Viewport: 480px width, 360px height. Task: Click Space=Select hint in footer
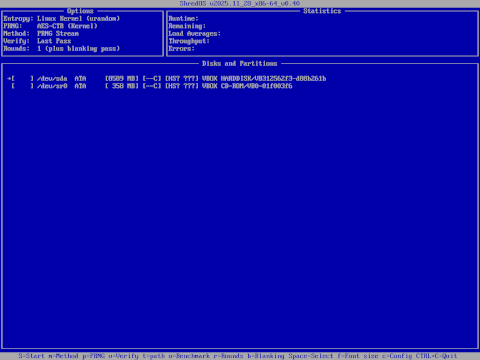point(311,356)
